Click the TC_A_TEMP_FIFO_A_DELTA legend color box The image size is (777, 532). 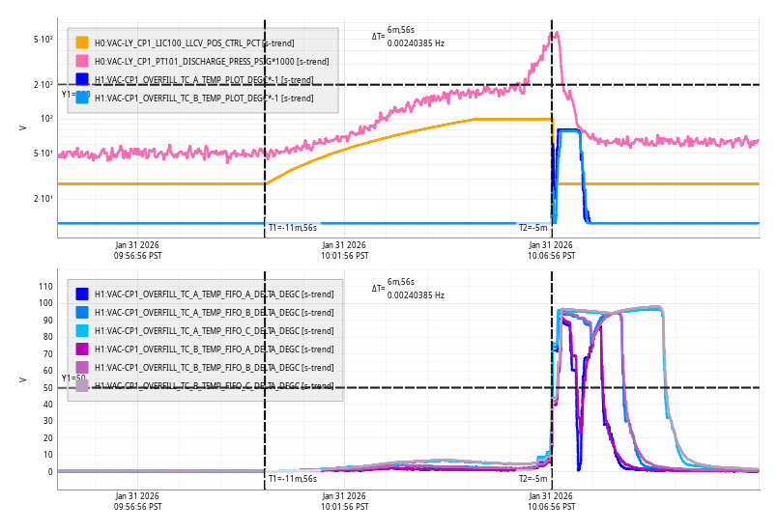pyautogui.click(x=82, y=294)
